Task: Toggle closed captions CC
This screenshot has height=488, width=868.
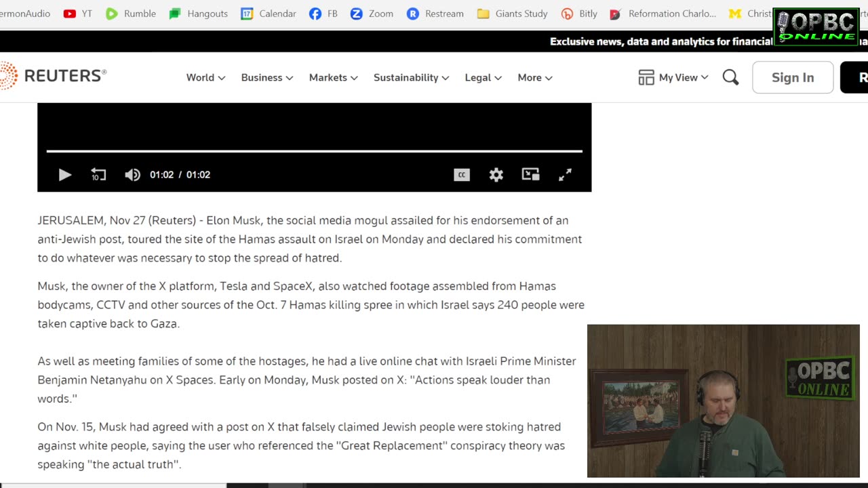Action: 462,175
